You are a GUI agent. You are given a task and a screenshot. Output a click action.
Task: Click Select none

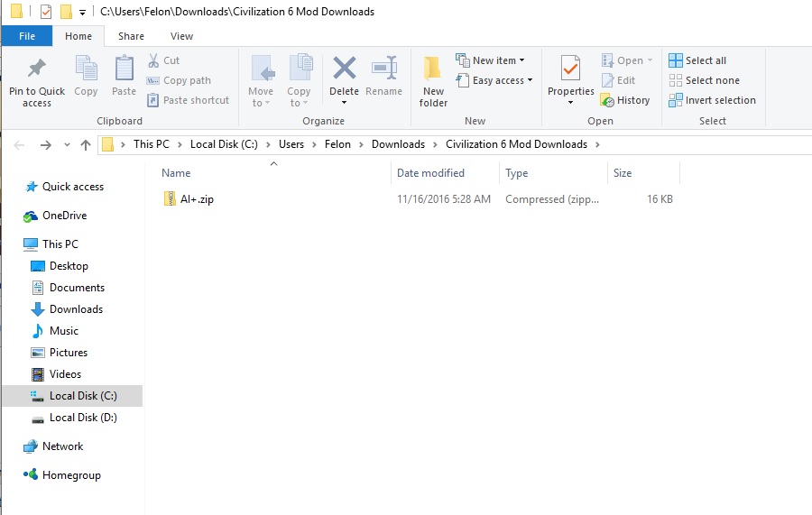(x=705, y=81)
